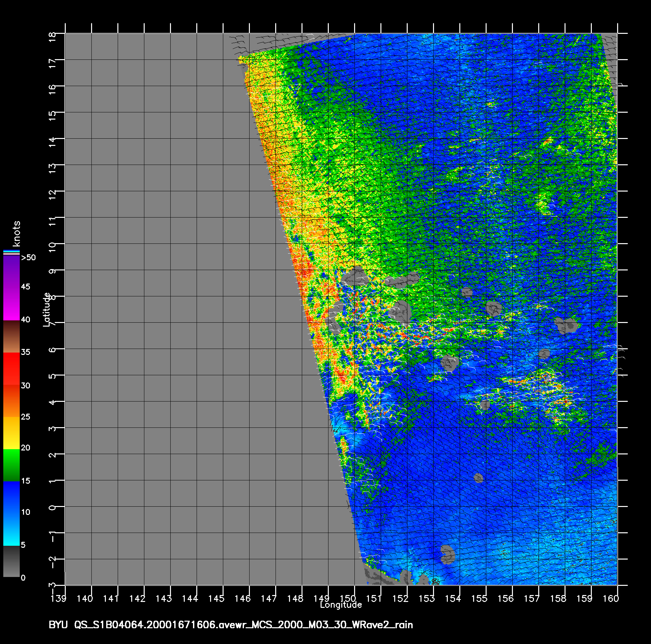Viewport: 651px width, 644px height.
Task: Click the longitude tick label '147'
Action: point(269,599)
